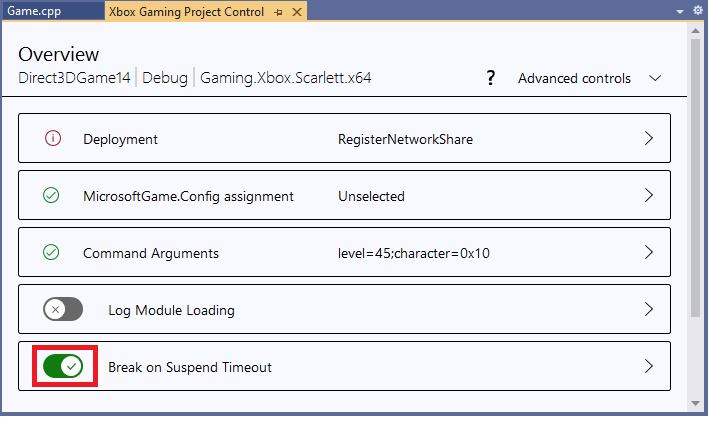Expand the Command Arguments row chevron
710x430 pixels.
[x=649, y=253]
